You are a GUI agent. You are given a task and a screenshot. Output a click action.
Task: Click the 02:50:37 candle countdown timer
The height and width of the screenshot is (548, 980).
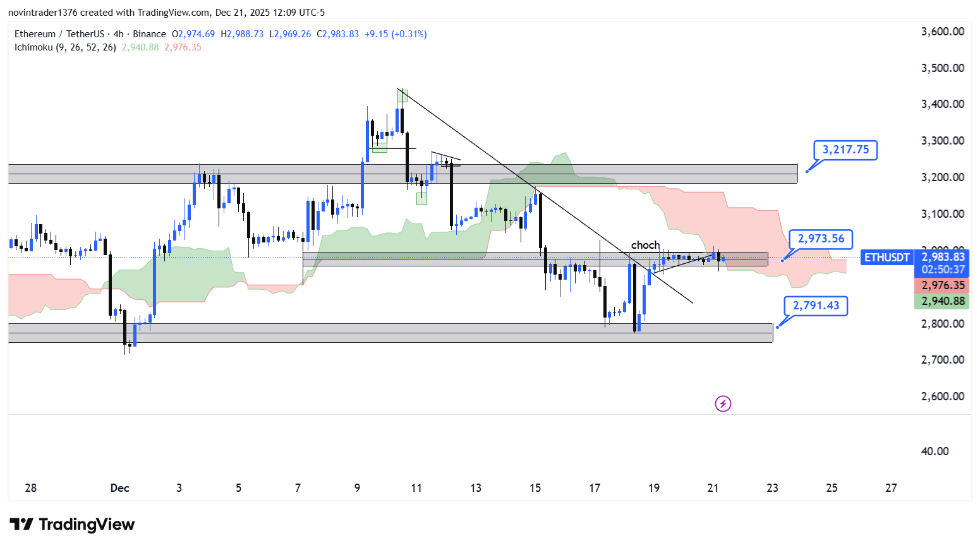point(943,270)
